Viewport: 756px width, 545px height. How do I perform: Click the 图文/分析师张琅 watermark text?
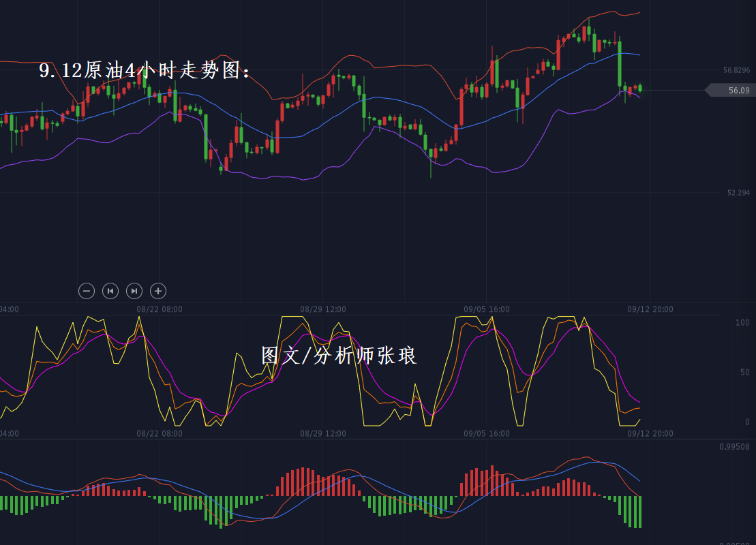tap(339, 355)
